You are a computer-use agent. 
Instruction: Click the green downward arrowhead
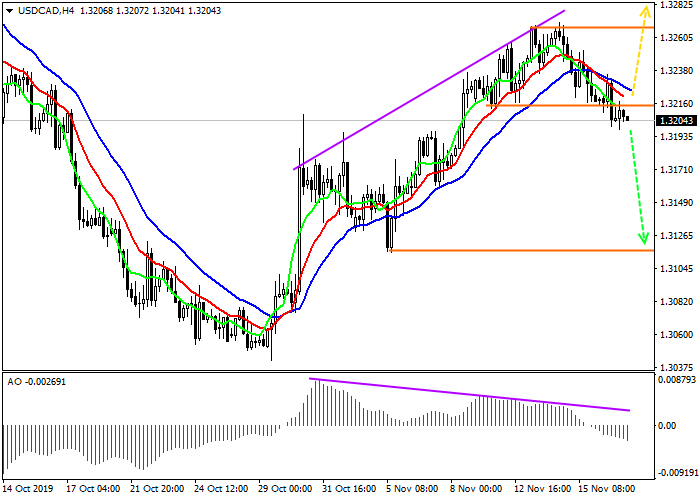[x=643, y=238]
